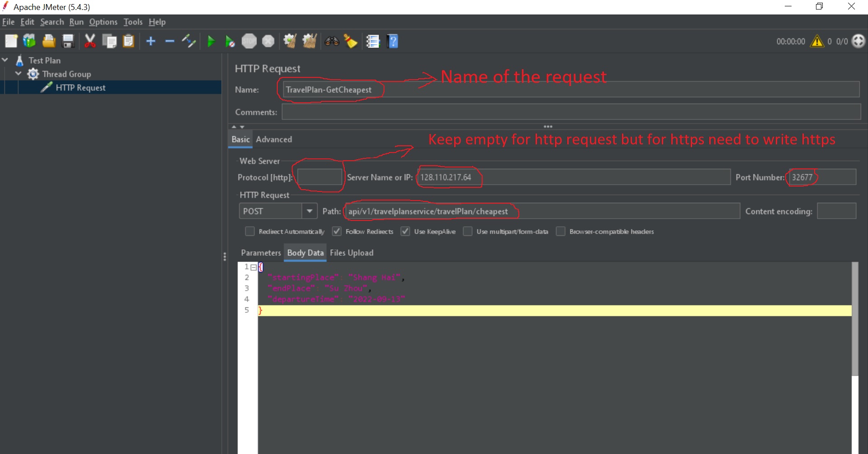Select the Body Data tab
The image size is (868, 454).
305,253
